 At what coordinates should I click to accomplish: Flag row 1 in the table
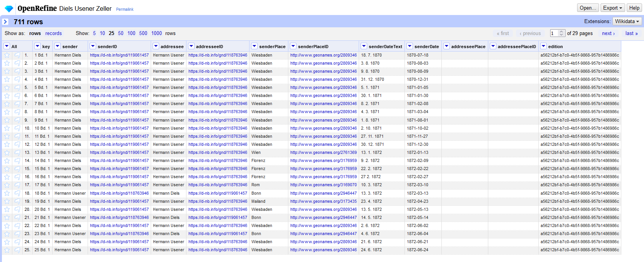coord(17,55)
